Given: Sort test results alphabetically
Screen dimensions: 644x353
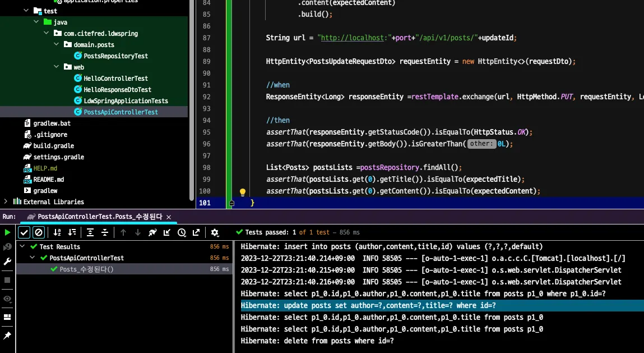Looking at the screenshot, I should pos(57,232).
